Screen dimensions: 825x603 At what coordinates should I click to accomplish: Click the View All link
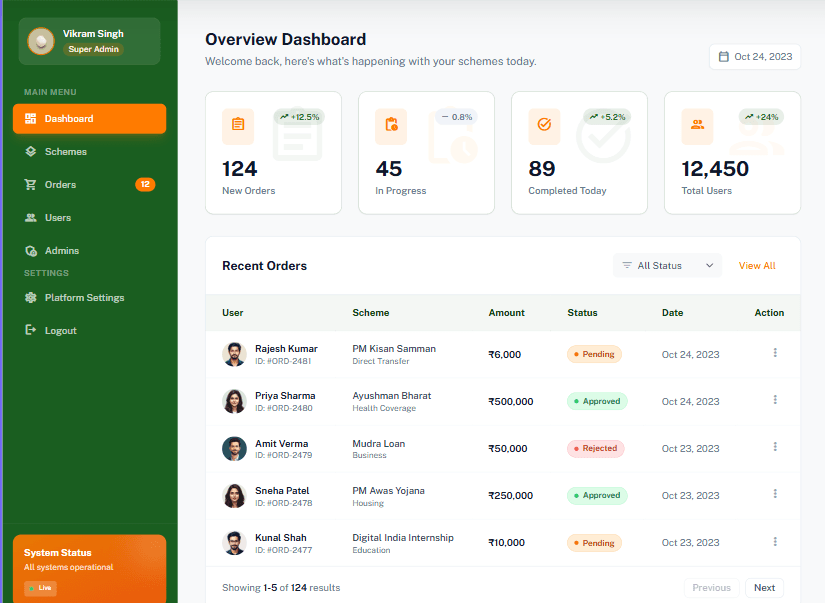point(757,266)
